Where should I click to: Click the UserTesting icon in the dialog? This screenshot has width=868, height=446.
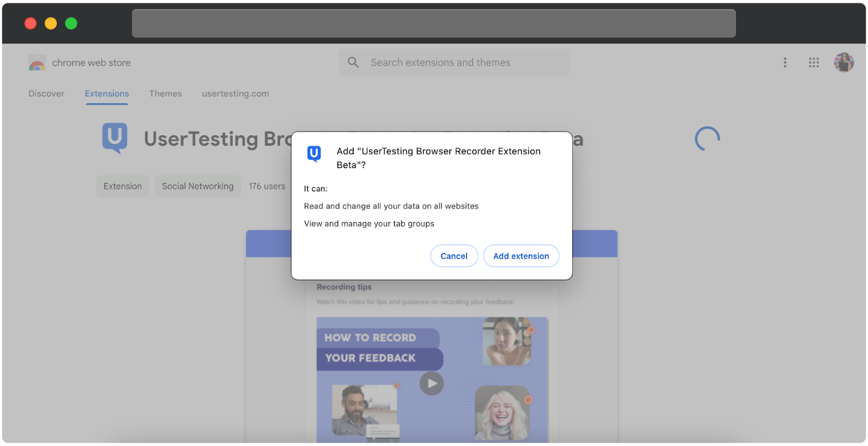pos(314,154)
